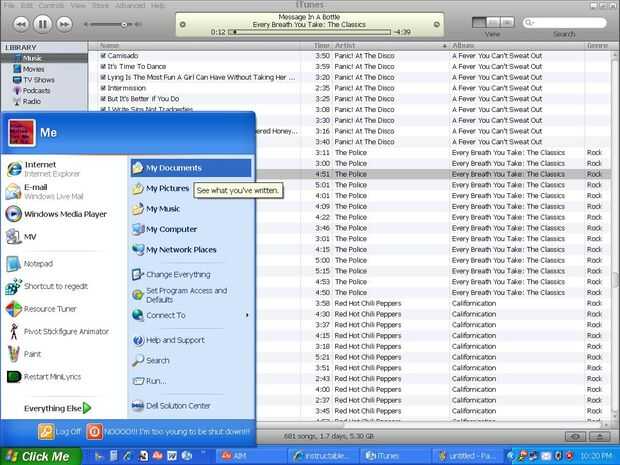The image size is (620, 465).
Task: Adjust iTunes volume slider knob
Action: point(124,25)
